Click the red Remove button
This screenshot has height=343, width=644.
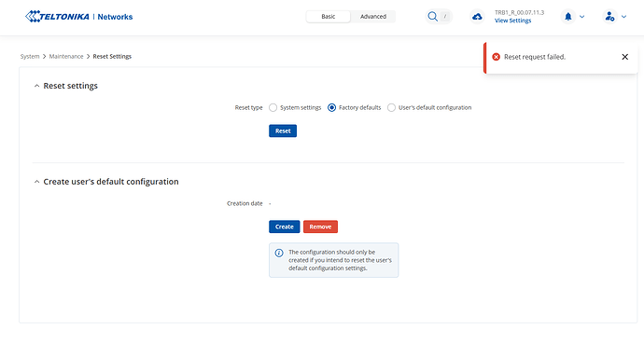[x=320, y=226]
